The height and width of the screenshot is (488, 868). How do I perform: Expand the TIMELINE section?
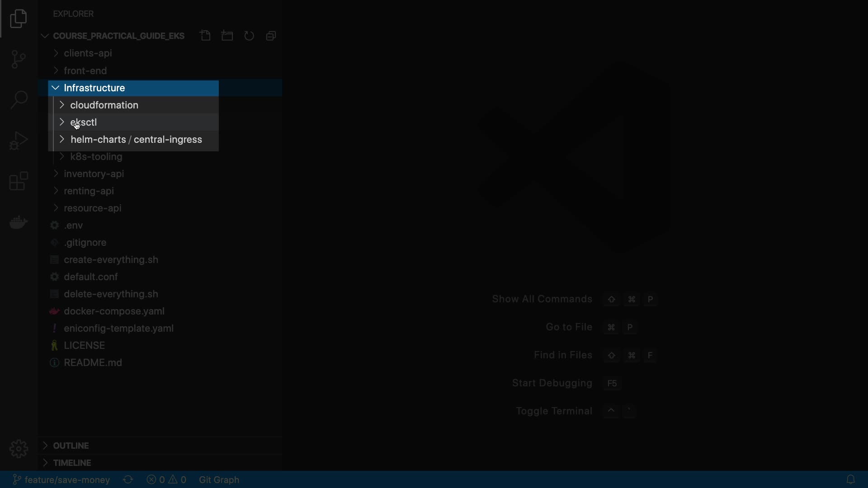coord(72,463)
